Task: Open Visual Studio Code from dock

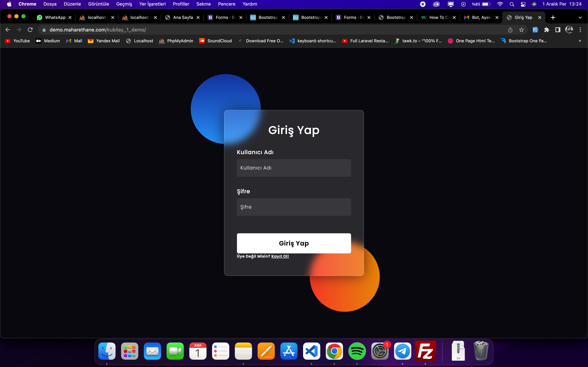Action: click(x=311, y=351)
